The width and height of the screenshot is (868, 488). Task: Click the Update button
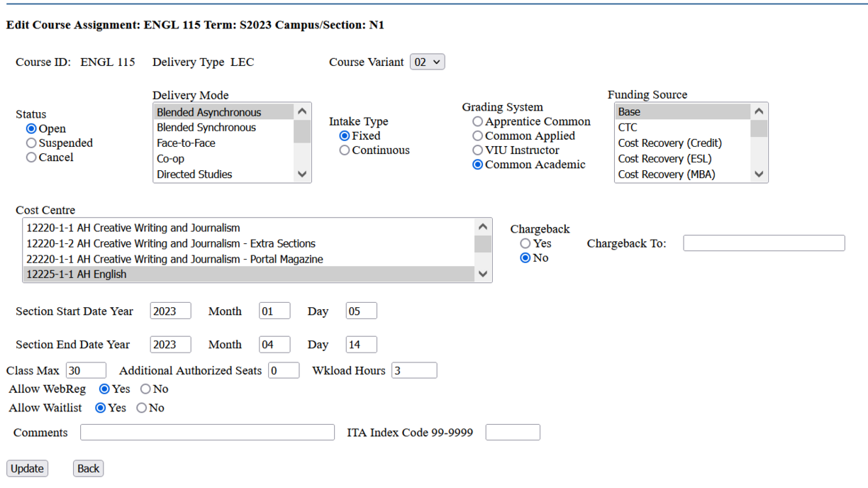(26, 468)
